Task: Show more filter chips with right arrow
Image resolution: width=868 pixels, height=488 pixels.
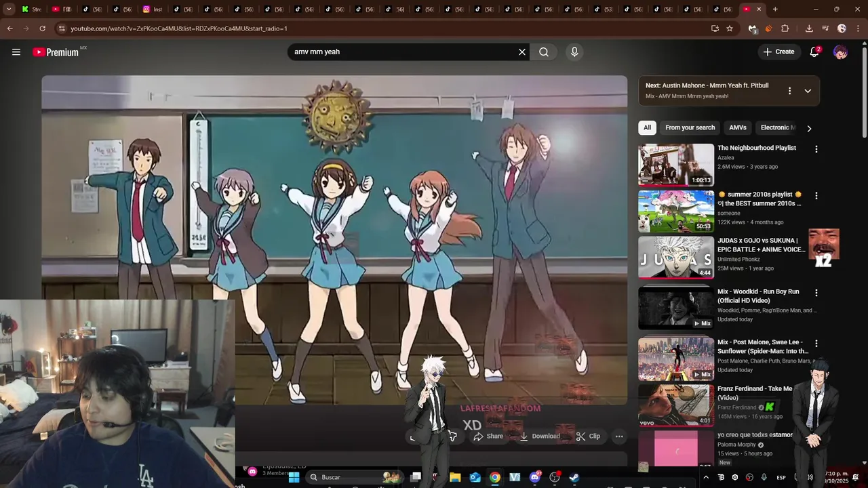Action: [809, 128]
